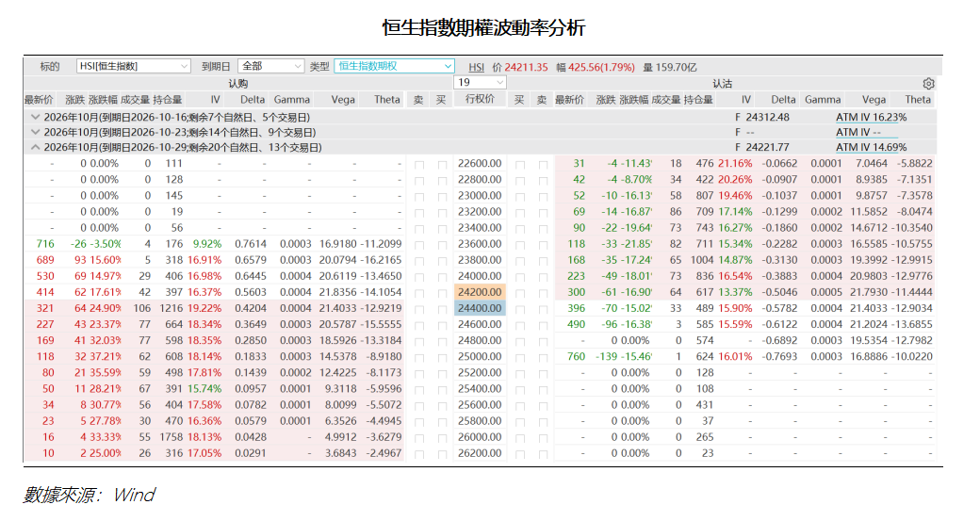Viewport: 980px width, 521px height.
Task: Click the futures value F 24221.77
Action: tap(762, 147)
